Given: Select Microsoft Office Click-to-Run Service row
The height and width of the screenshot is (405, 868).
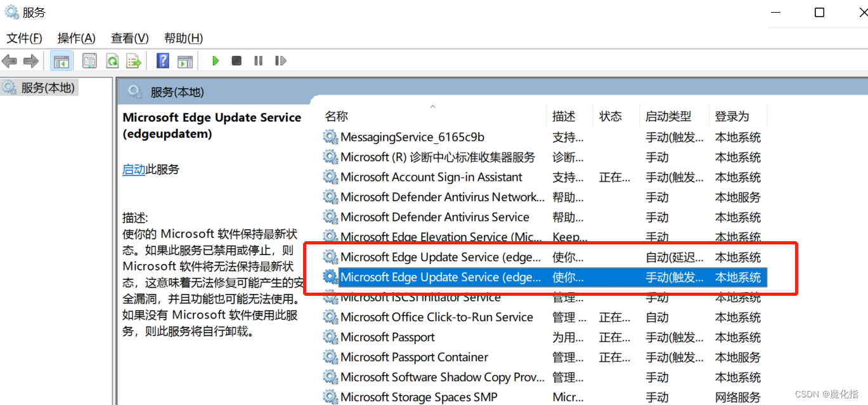Looking at the screenshot, I should coord(543,317).
